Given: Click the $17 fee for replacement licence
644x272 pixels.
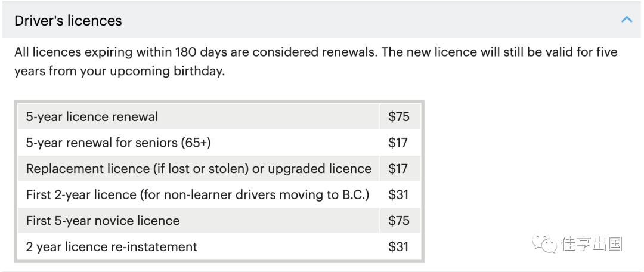Looking at the screenshot, I should pyautogui.click(x=398, y=169).
